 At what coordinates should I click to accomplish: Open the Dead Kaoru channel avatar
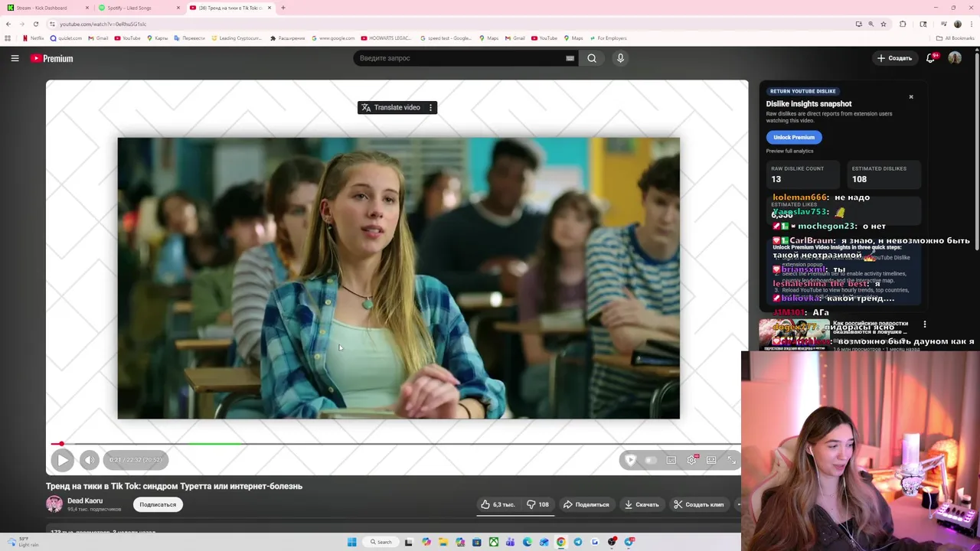point(54,504)
